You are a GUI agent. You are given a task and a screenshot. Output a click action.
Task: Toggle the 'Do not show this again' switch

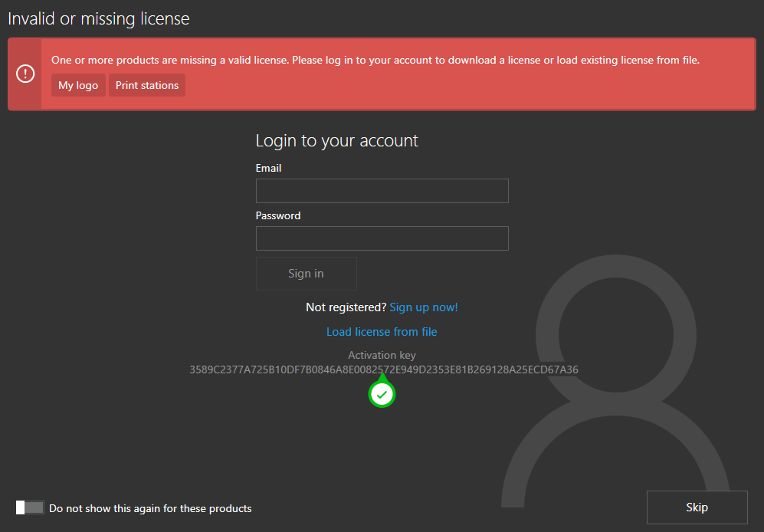tap(30, 507)
